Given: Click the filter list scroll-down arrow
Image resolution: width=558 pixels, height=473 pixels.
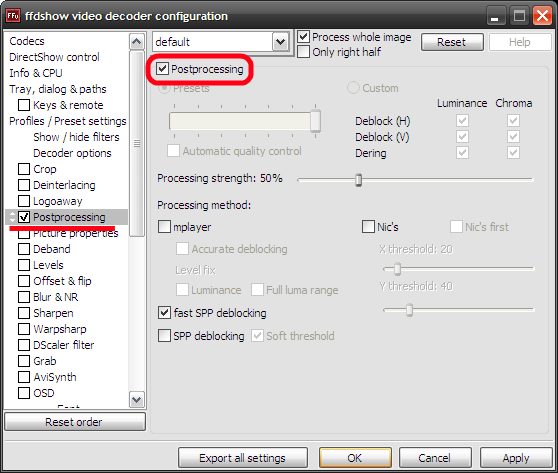Looking at the screenshot, I should tap(137, 399).
